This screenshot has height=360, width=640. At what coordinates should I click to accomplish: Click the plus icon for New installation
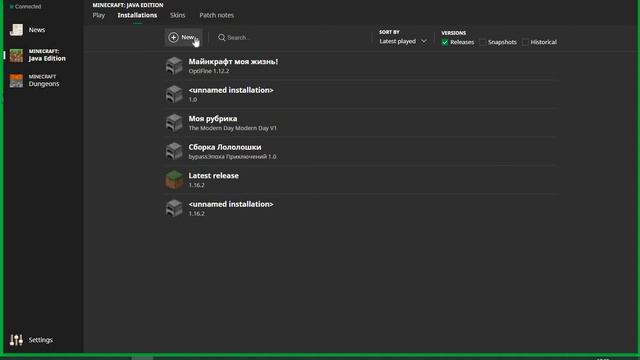tap(173, 37)
